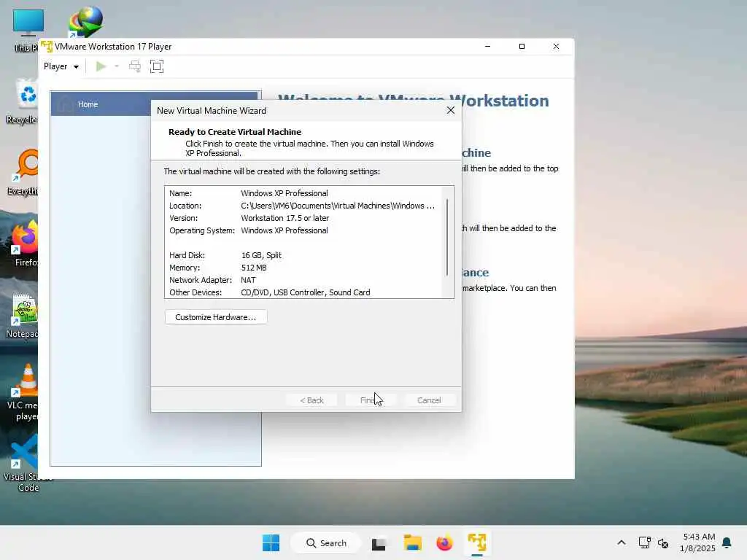Cancel the New Virtual Machine Wizard
The width and height of the screenshot is (747, 560).
(x=429, y=400)
